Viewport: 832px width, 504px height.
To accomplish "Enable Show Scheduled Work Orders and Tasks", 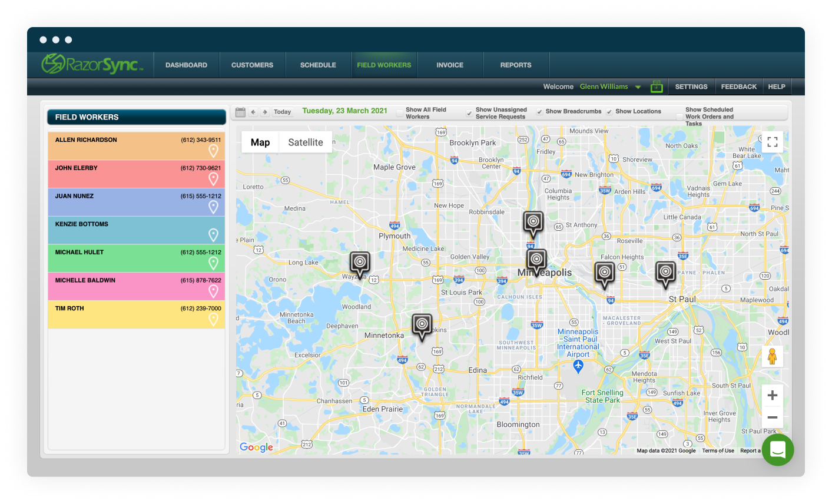I will click(x=679, y=117).
